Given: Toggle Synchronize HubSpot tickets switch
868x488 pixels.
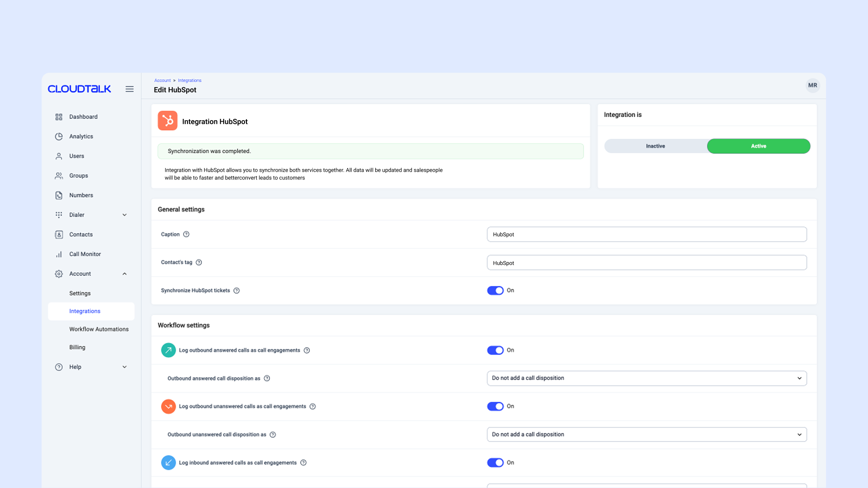Looking at the screenshot, I should [x=495, y=291].
